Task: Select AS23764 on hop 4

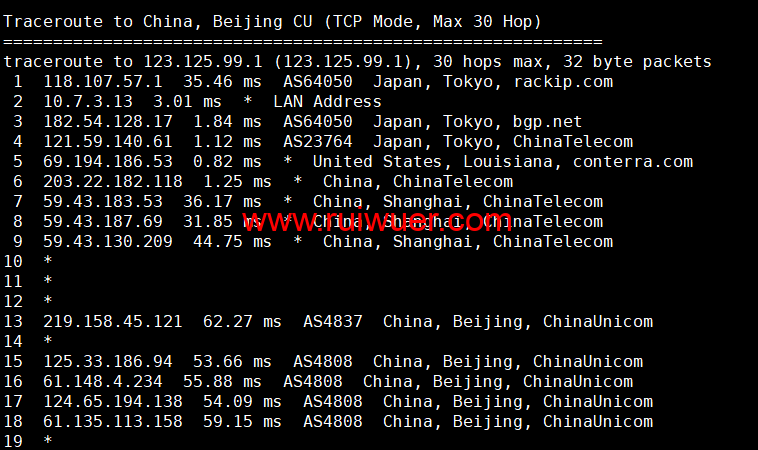Action: [318, 142]
